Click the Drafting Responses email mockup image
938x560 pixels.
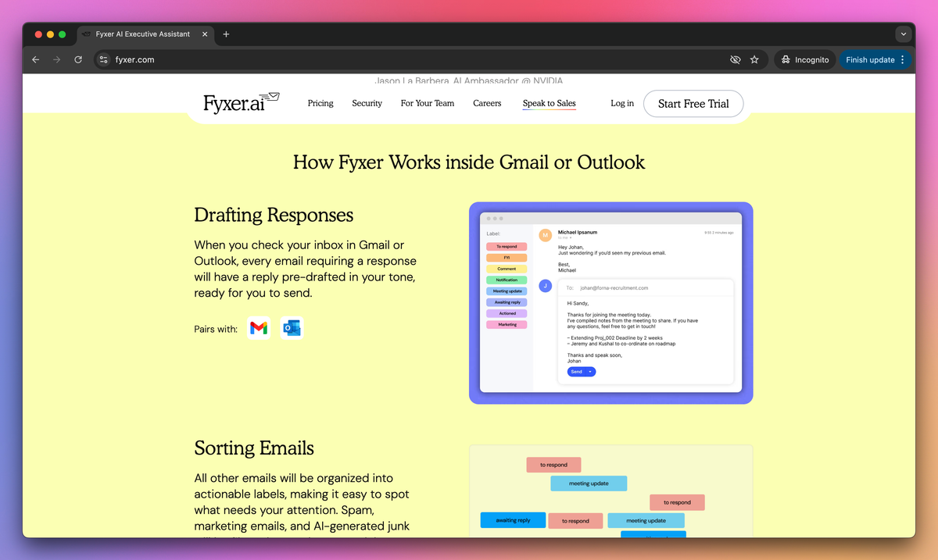coord(610,303)
